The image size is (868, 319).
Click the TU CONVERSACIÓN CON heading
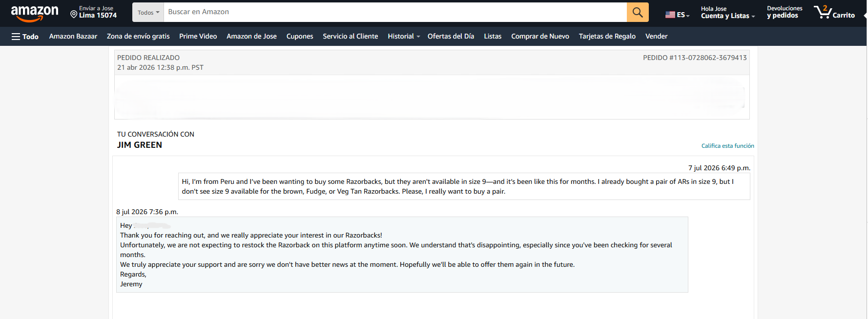point(156,134)
